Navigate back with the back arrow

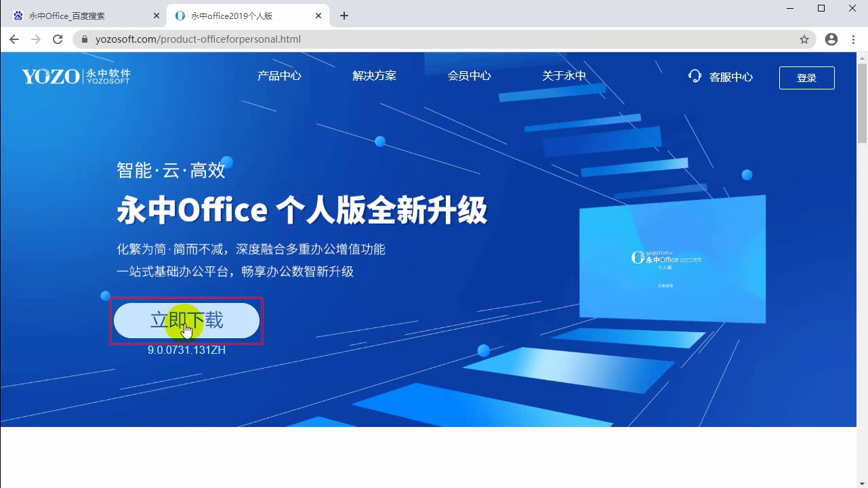(14, 39)
